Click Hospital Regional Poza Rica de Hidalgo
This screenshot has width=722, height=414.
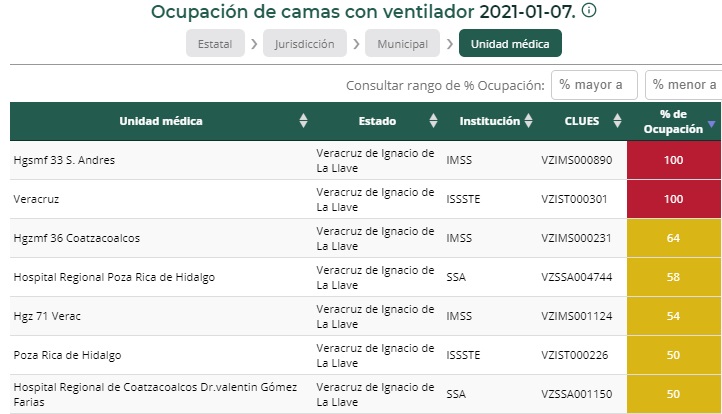pos(114,277)
